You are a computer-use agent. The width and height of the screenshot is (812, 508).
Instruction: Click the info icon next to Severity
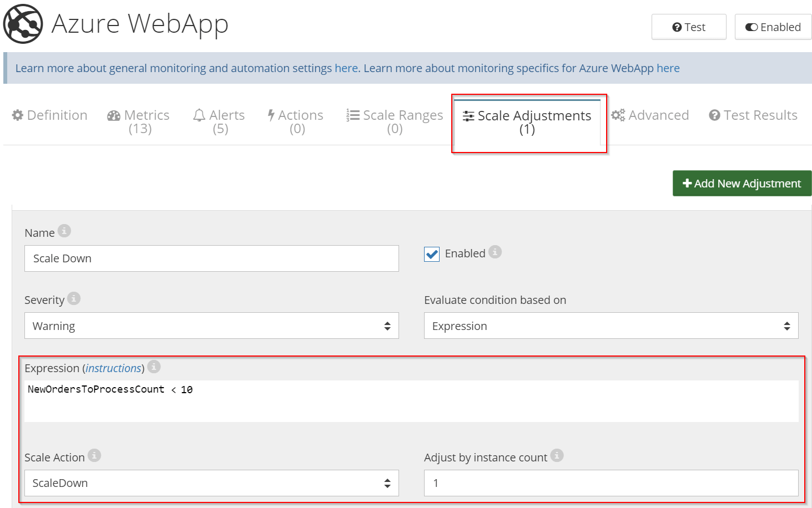pos(74,298)
